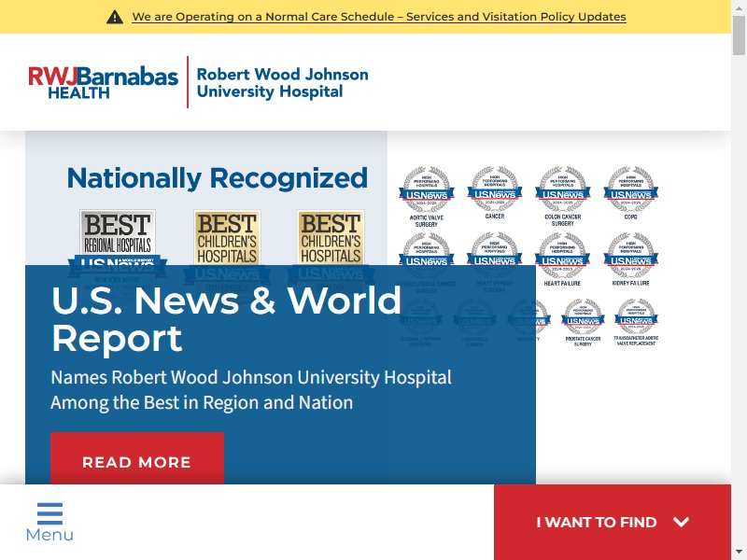Click the Colon Cancer Surgery badge
This screenshot has height=560, width=747.
click(563, 196)
